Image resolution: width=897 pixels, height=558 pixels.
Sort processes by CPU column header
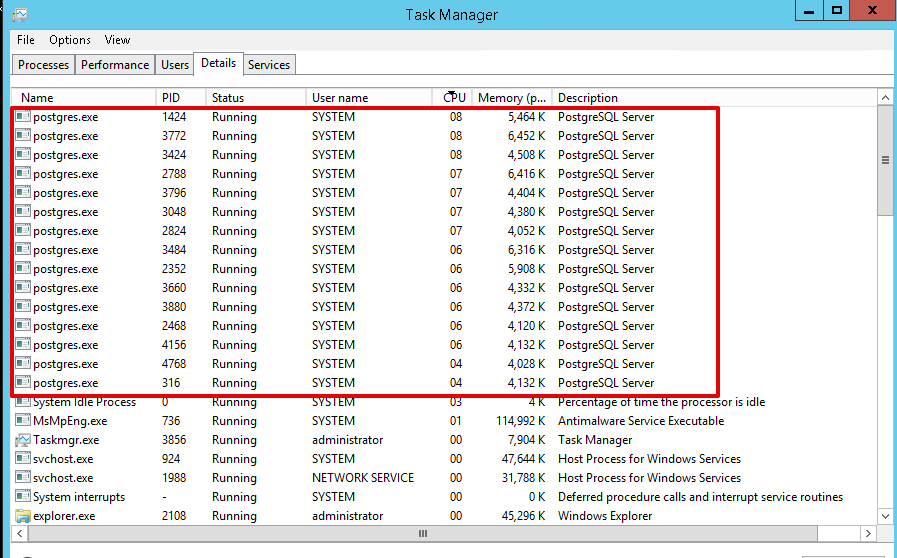coord(455,98)
